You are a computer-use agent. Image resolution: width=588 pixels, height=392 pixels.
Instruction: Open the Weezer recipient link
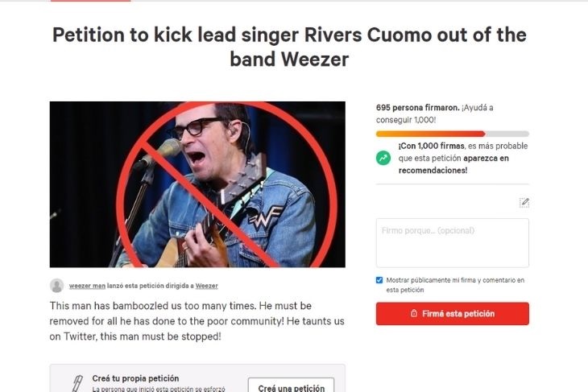click(x=206, y=286)
